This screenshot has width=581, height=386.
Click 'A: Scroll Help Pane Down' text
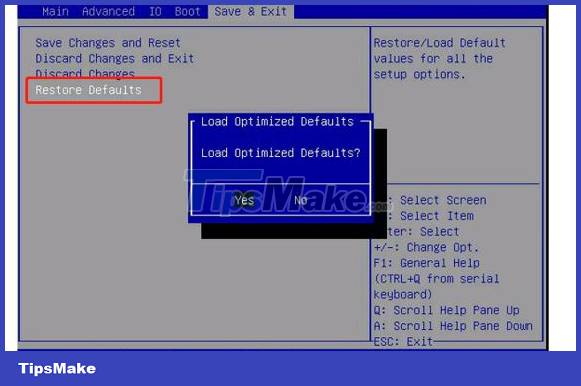453,326
